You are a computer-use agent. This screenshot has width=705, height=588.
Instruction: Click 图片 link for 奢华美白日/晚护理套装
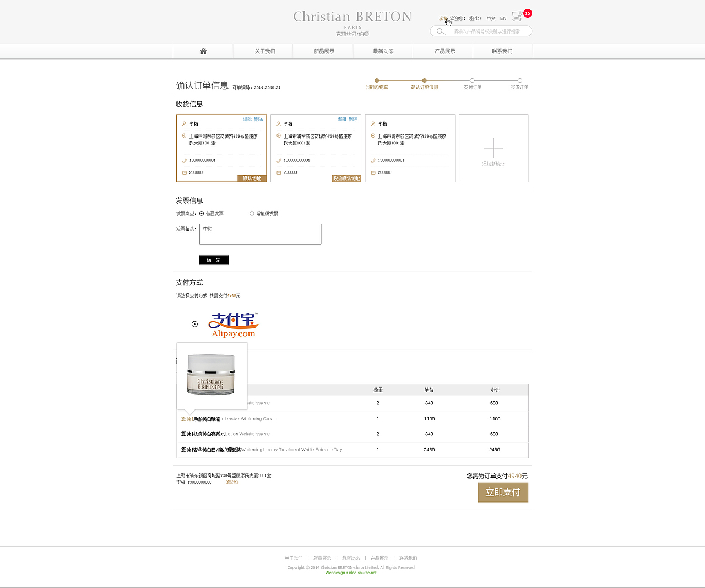tap(186, 450)
